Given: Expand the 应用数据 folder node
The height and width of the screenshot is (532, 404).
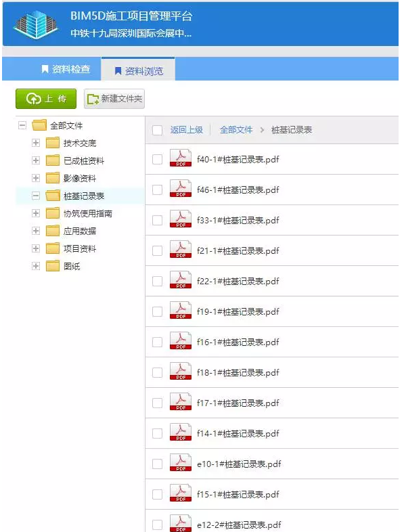Looking at the screenshot, I should point(36,231).
